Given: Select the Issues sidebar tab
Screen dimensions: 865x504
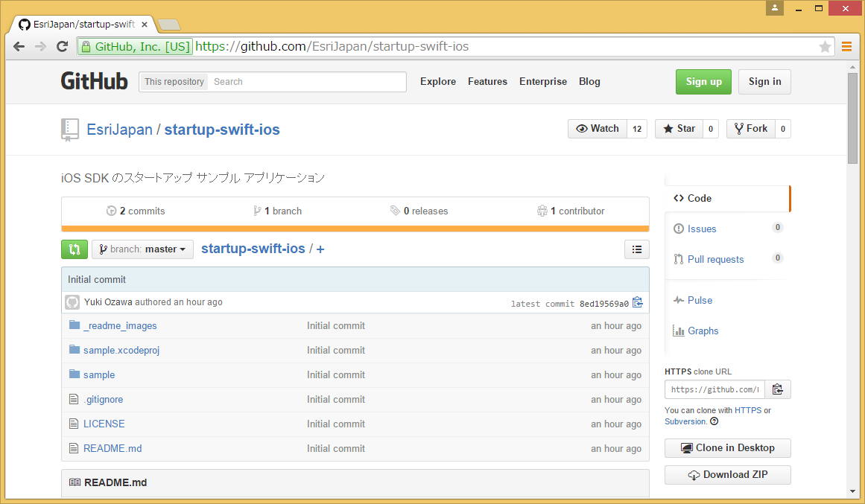Looking at the screenshot, I should (728, 229).
